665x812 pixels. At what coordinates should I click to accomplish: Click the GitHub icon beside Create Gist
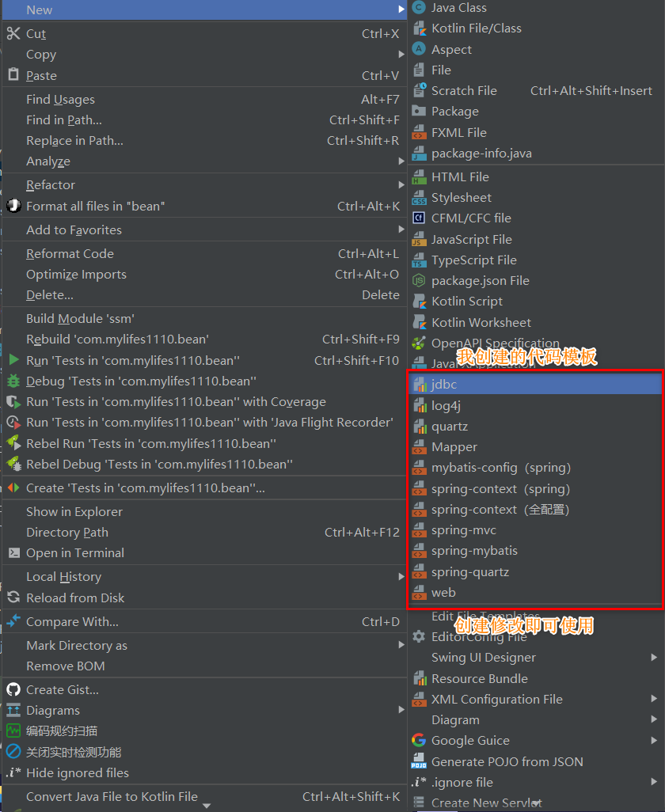click(13, 690)
